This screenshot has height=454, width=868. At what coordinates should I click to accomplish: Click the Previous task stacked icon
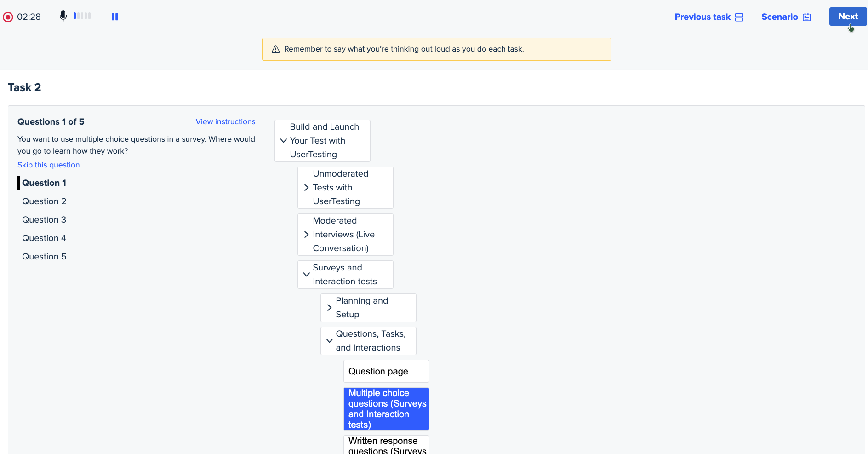click(739, 17)
